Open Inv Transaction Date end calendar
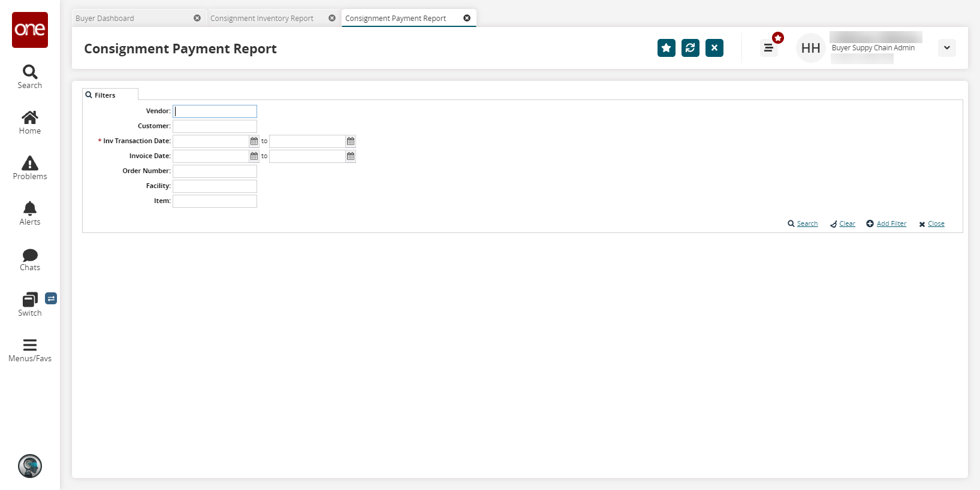980x490 pixels. (x=351, y=141)
